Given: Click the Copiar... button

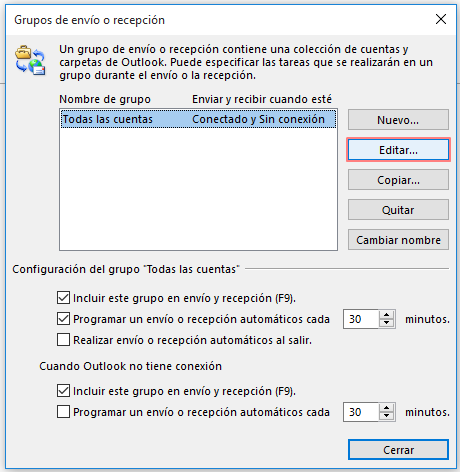Looking at the screenshot, I should click(398, 180).
